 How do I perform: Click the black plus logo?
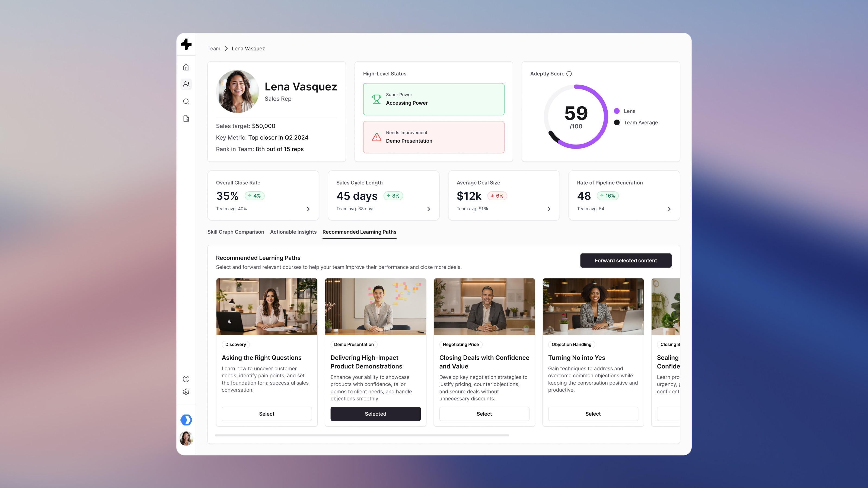coord(186,44)
